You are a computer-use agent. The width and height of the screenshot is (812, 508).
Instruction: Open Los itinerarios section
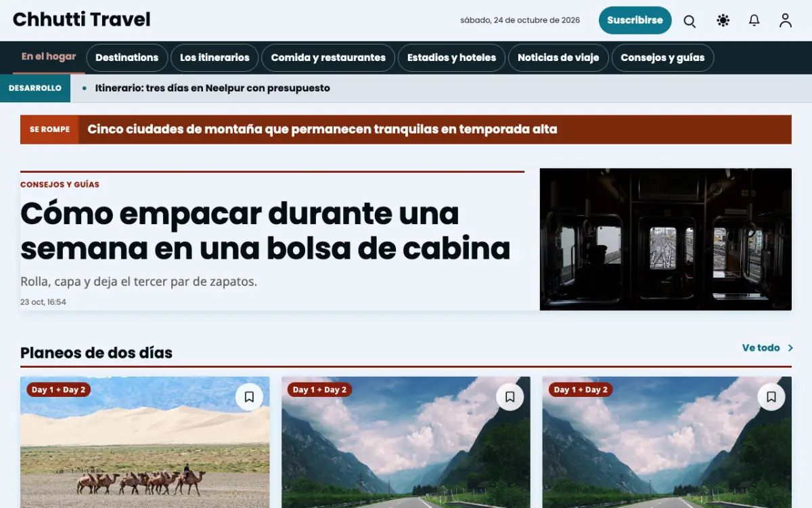pyautogui.click(x=215, y=58)
